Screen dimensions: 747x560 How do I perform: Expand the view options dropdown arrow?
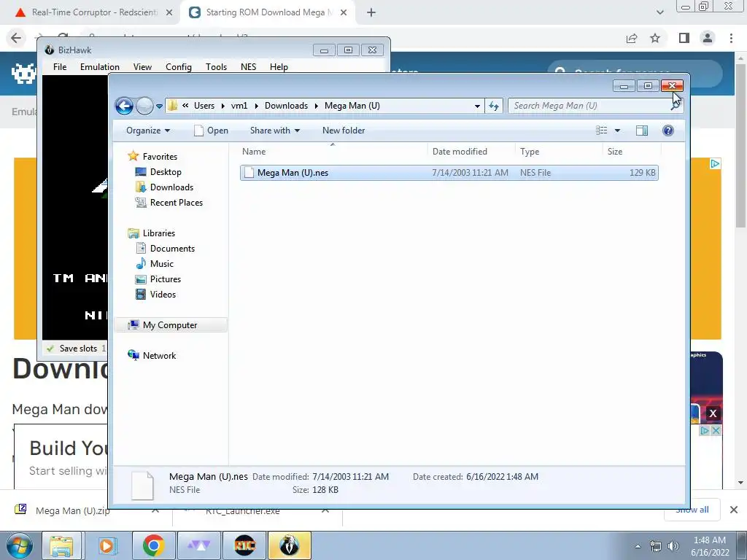617,131
